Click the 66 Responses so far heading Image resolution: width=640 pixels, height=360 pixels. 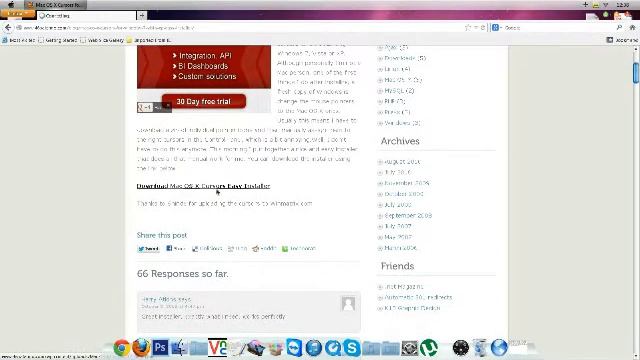(182, 273)
